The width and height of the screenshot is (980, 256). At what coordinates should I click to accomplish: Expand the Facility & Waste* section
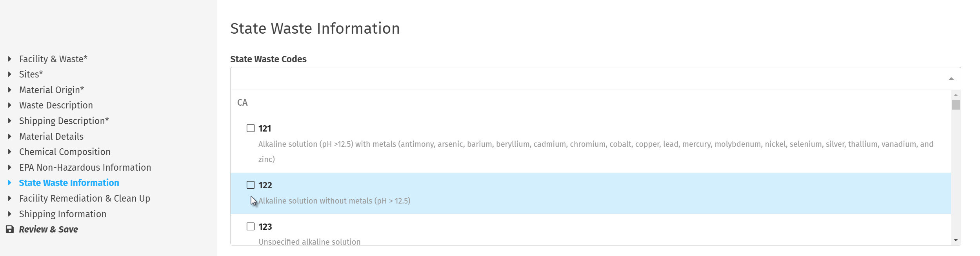[53, 59]
